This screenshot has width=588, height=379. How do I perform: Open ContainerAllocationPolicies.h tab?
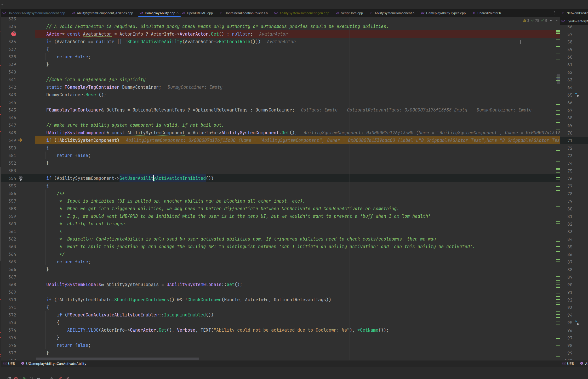click(244, 13)
